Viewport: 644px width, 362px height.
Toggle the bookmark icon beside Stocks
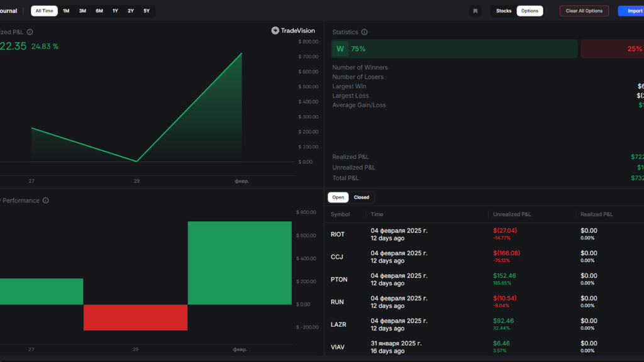click(x=475, y=11)
